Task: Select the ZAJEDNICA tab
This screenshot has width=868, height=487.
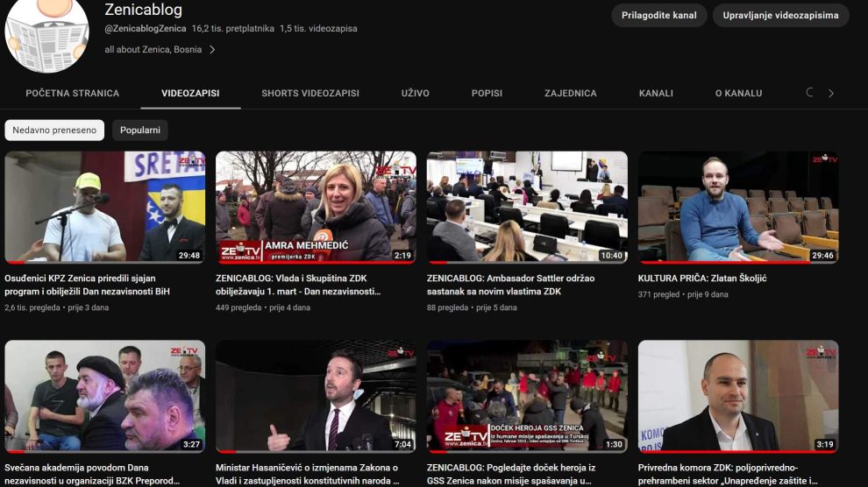Action: click(x=571, y=93)
